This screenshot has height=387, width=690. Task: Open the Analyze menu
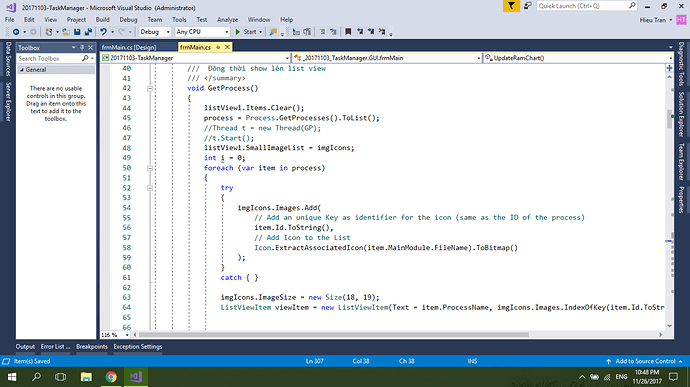[x=227, y=19]
